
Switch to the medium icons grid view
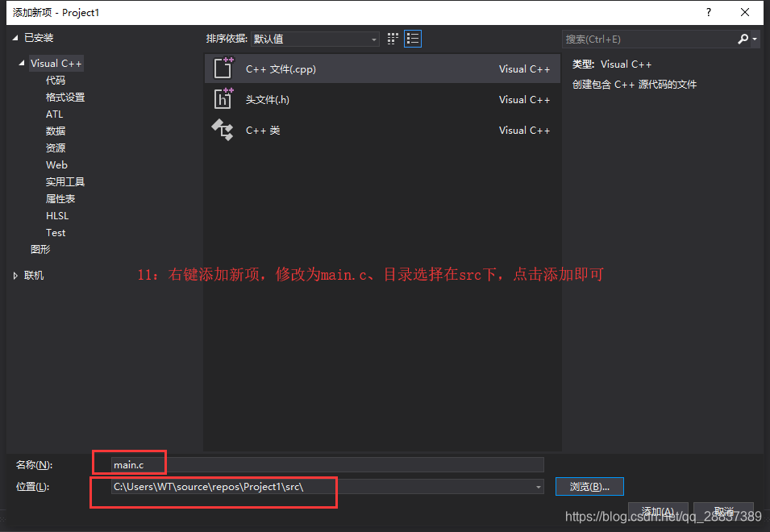click(x=393, y=39)
